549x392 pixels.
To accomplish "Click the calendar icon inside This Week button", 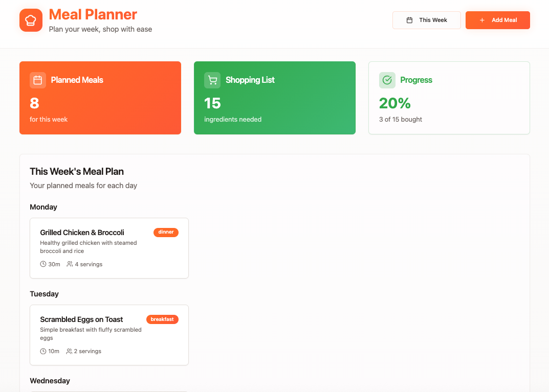I will point(409,20).
